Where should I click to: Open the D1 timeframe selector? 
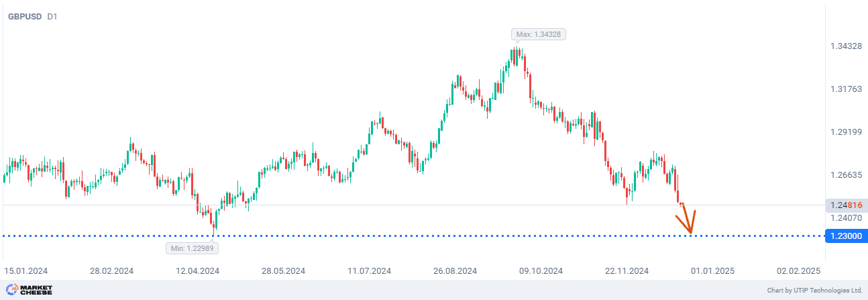coord(52,16)
